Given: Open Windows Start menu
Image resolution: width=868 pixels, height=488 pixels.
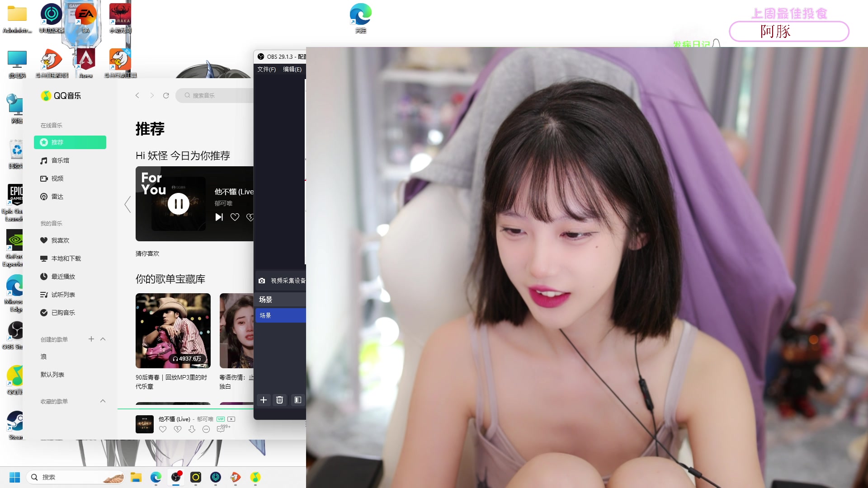Looking at the screenshot, I should (x=14, y=477).
